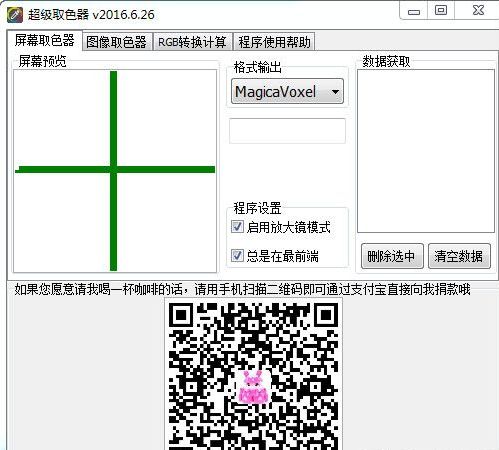Click the 程序设置 group label

click(257, 208)
